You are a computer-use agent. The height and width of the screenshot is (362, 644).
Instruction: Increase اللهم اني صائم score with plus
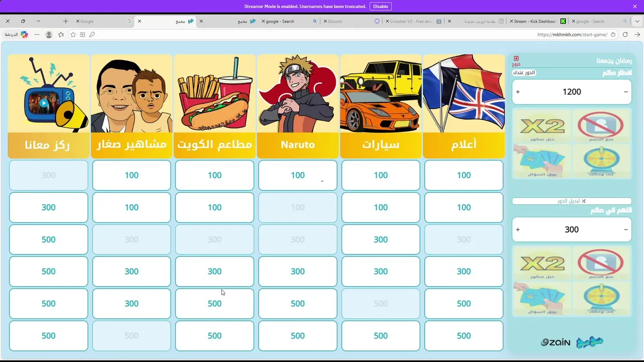[518, 230]
